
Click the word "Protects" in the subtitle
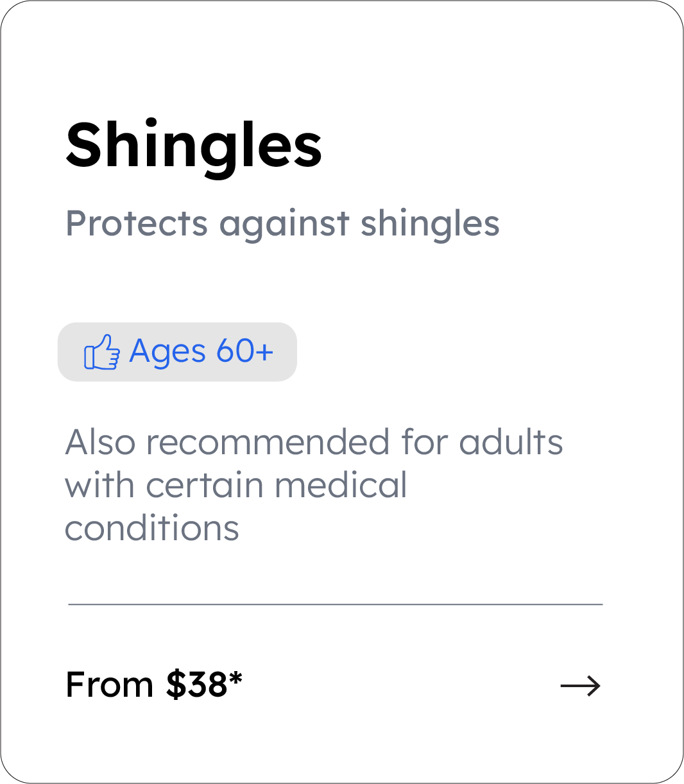(x=137, y=224)
